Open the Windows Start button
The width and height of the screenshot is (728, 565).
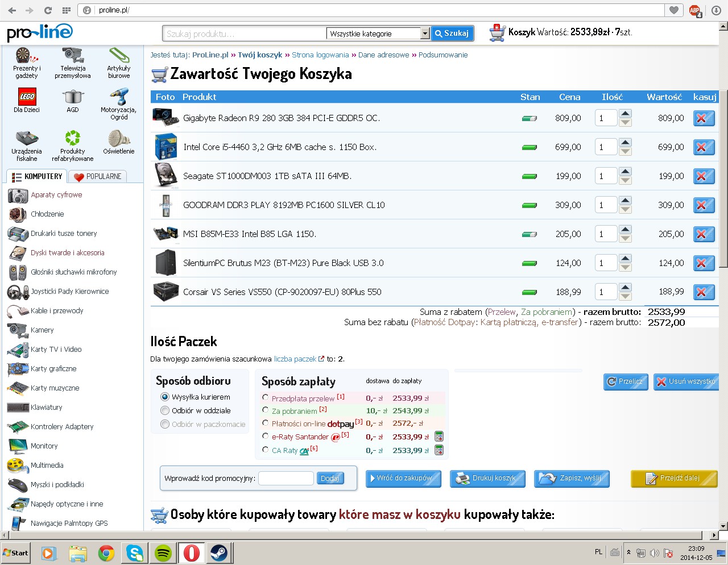(16, 552)
